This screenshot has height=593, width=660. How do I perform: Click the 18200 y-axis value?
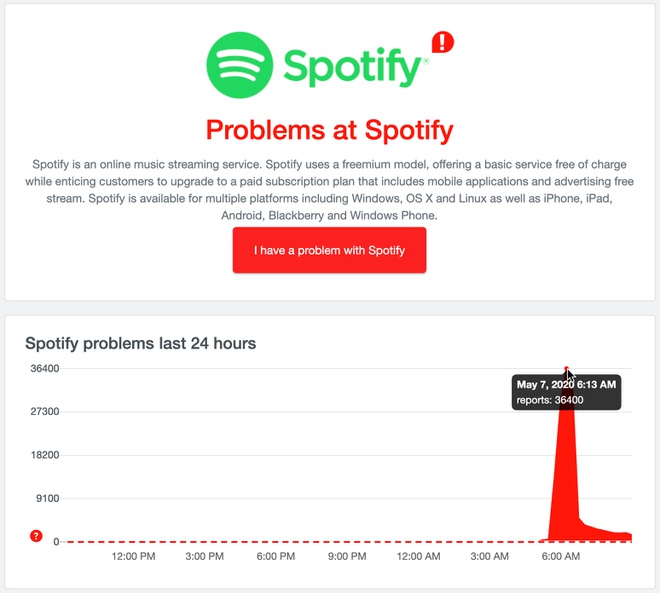(43, 455)
